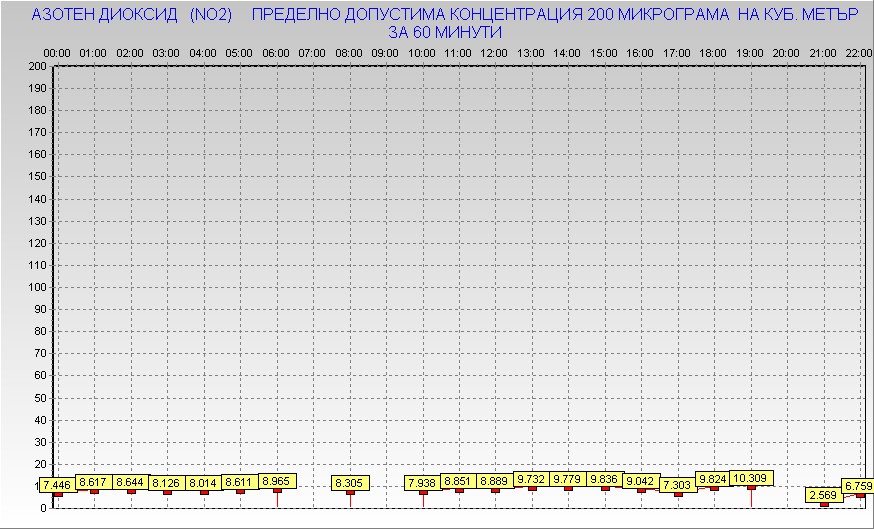Select the ЗА 60 МИНУТИ subtitle text
874x529 pixels.
click(x=445, y=32)
